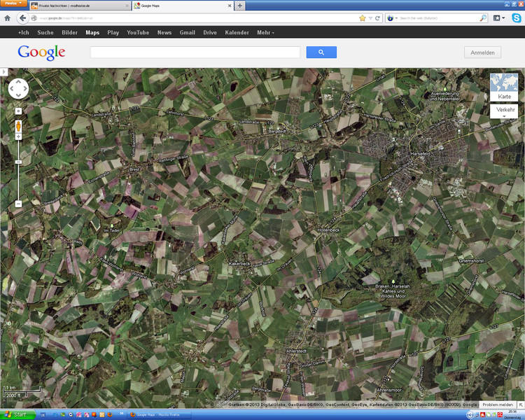The image size is (525, 420).
Task: Pan the map left
Action: [12, 88]
